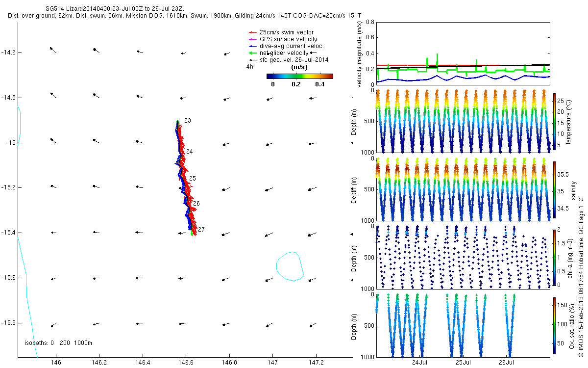Click longitude tick label '146.6'
This screenshot has width=588, height=368.
[x=186, y=362]
